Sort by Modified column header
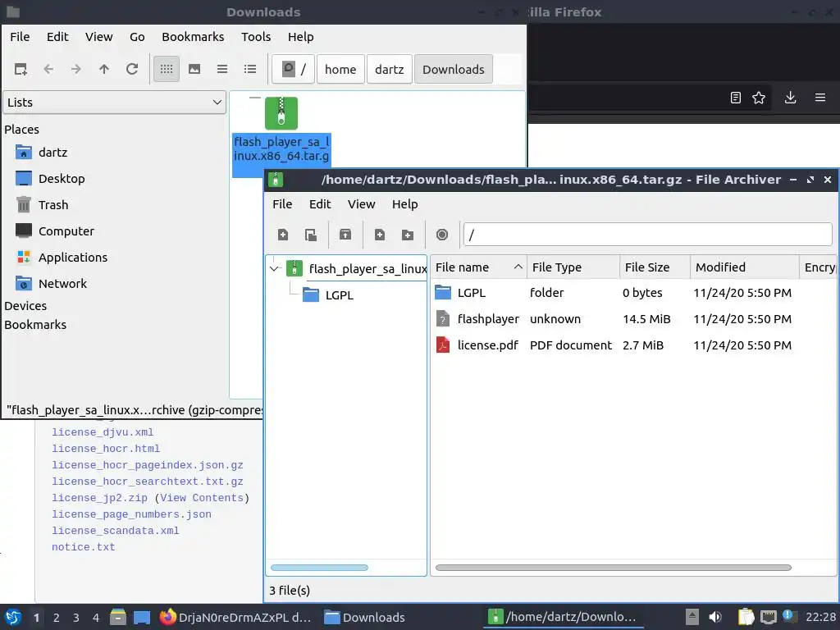Viewport: 840px width, 630px height. click(x=745, y=267)
